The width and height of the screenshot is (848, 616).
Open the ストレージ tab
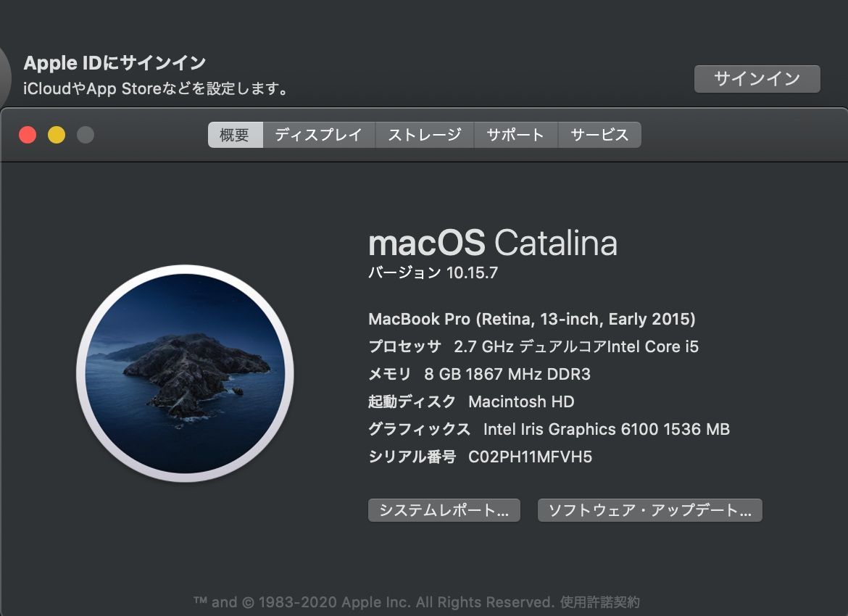424,135
